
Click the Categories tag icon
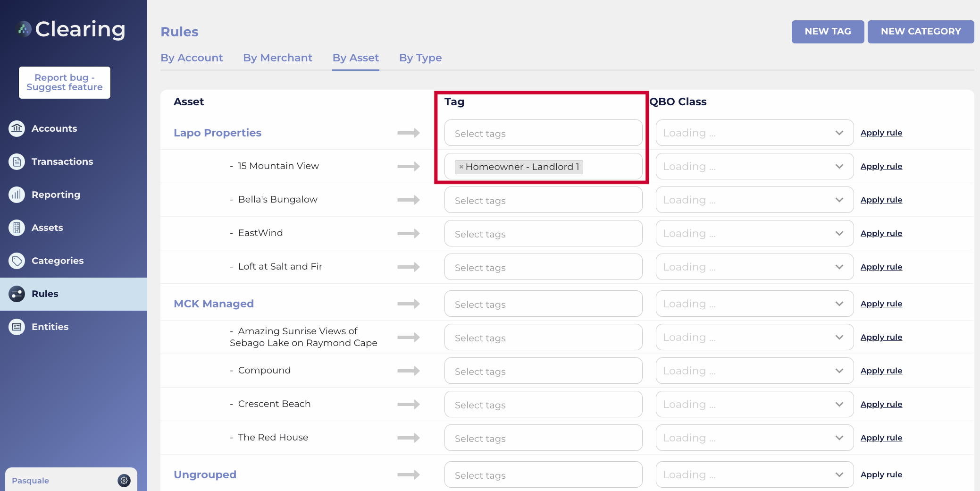point(17,261)
